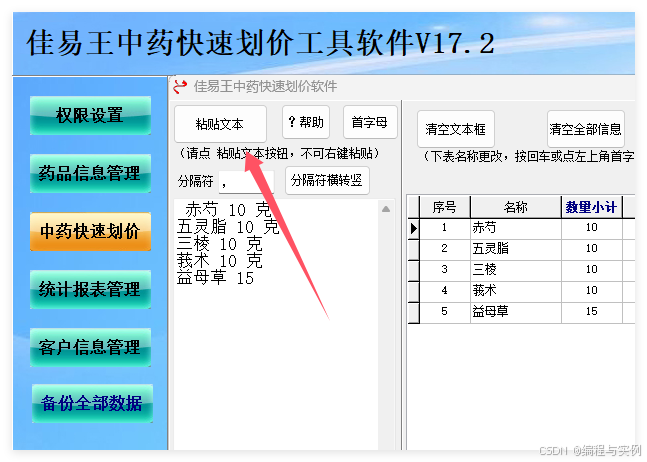Click the quantity 10 cell in 五灵脂 row

(x=592, y=250)
